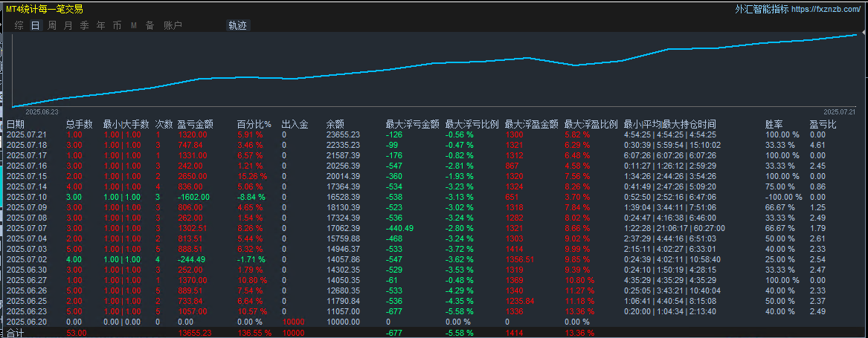Click the 1235.84 max floating profit cell
The width and height of the screenshot is (868, 338).
click(520, 301)
